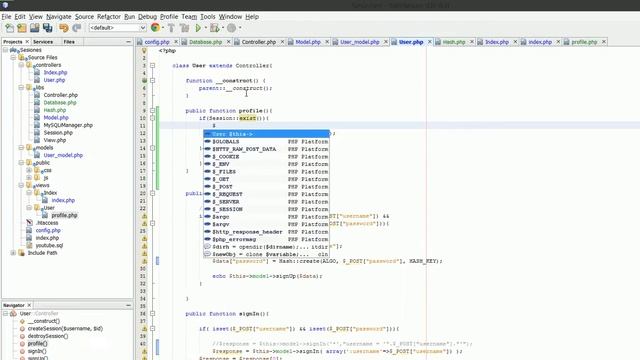
Task: Expand the Include Path node
Action: click(x=13, y=253)
